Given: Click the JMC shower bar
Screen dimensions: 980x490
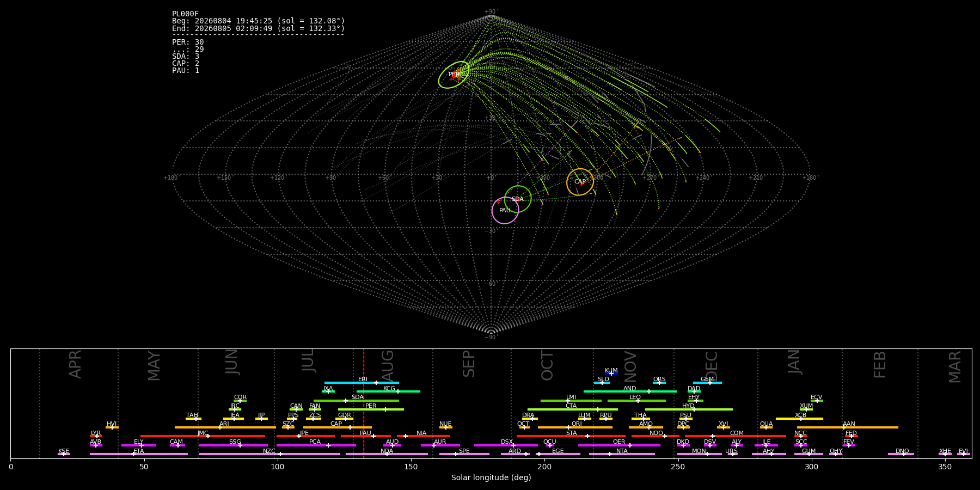Looking at the screenshot, I should pyautogui.click(x=203, y=436).
